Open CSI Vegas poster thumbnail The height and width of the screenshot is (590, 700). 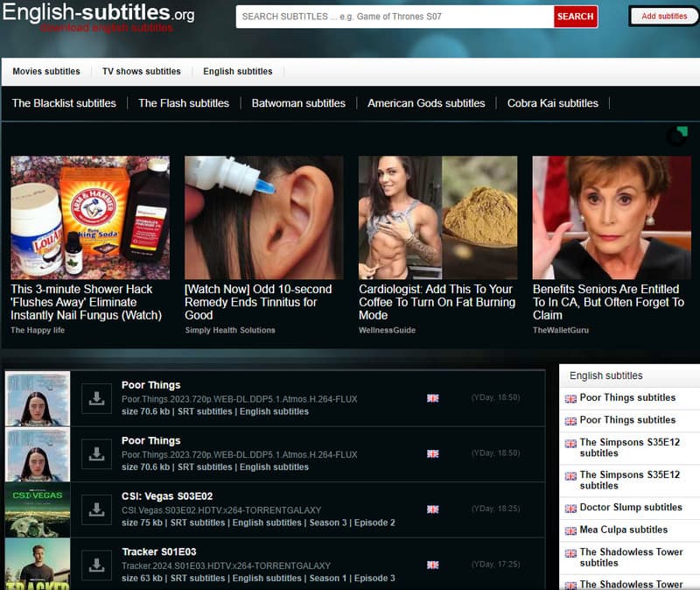(x=38, y=509)
